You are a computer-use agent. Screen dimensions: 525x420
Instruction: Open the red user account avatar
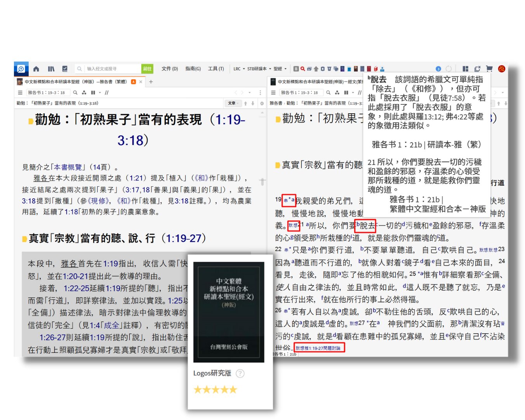501,69
